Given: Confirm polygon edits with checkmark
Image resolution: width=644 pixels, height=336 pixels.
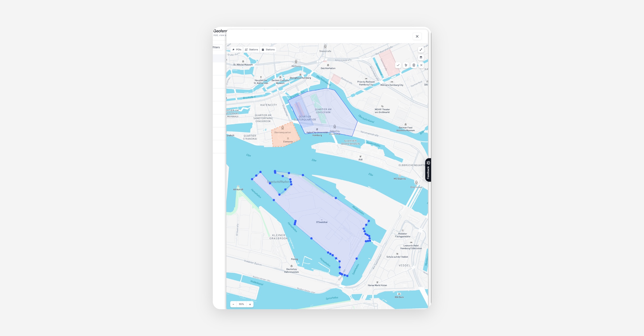Looking at the screenshot, I should tap(398, 65).
